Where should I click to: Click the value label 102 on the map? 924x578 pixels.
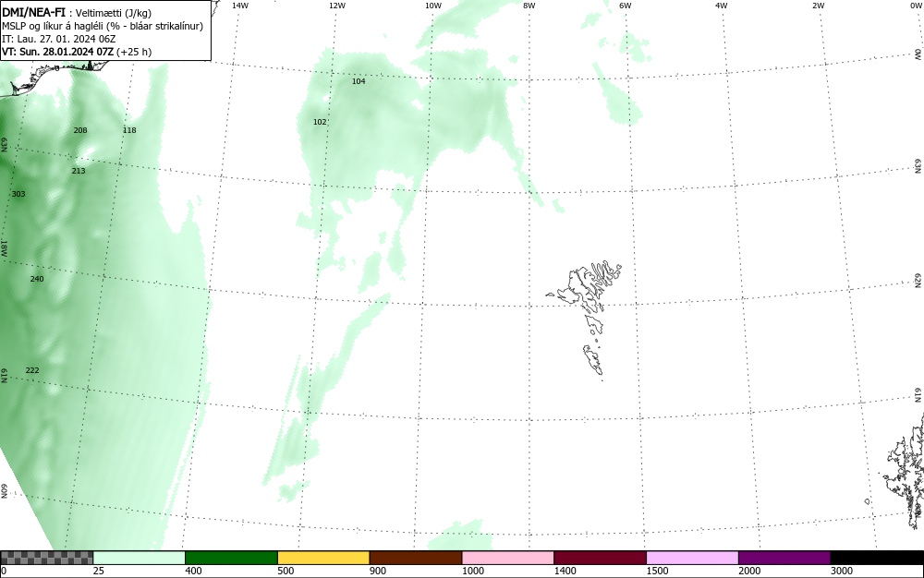(x=320, y=122)
